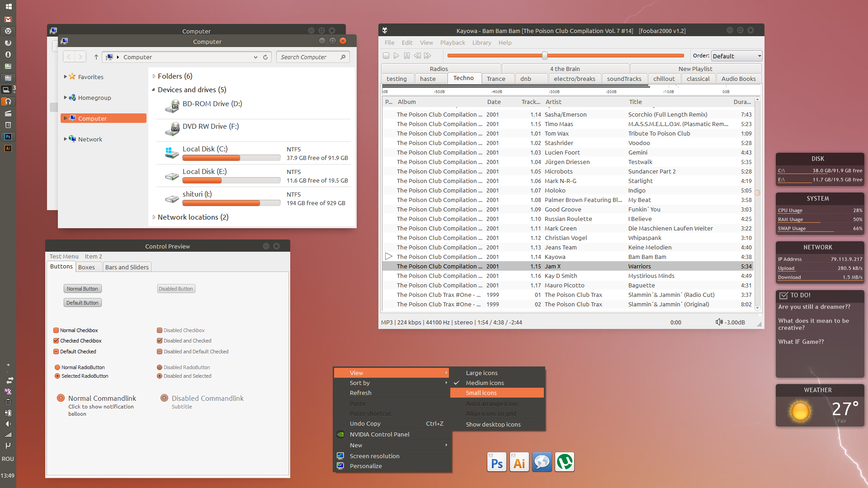Click the Disabled RadioButton
The image size is (868, 488).
point(160,367)
